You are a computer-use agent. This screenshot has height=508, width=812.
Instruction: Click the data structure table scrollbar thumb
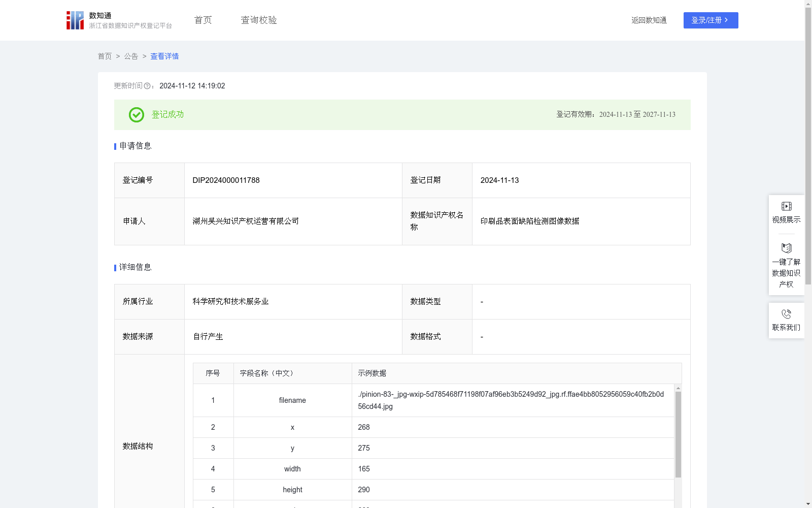pos(678,434)
